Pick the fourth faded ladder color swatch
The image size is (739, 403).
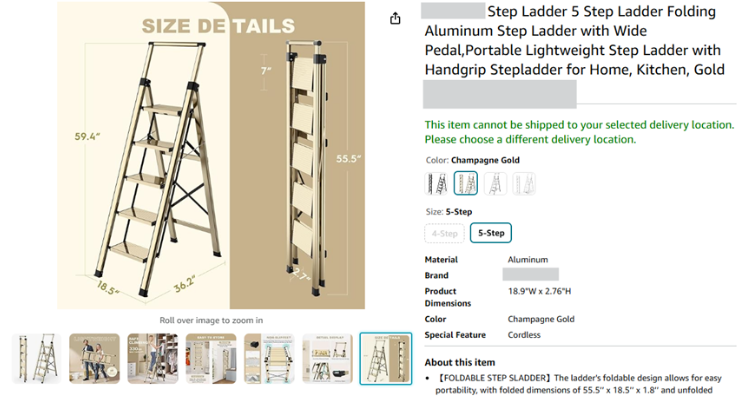[524, 183]
